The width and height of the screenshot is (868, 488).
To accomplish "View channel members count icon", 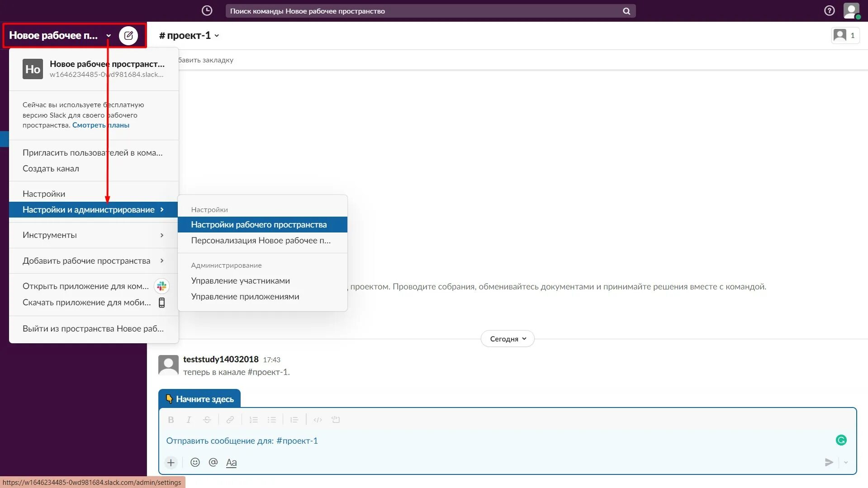I will (845, 35).
